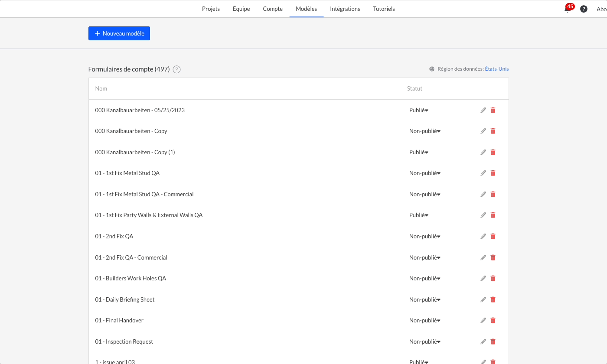Open 01 - 2nd Fix QA - Commercial name
This screenshot has height=364, width=607.
(131, 257)
